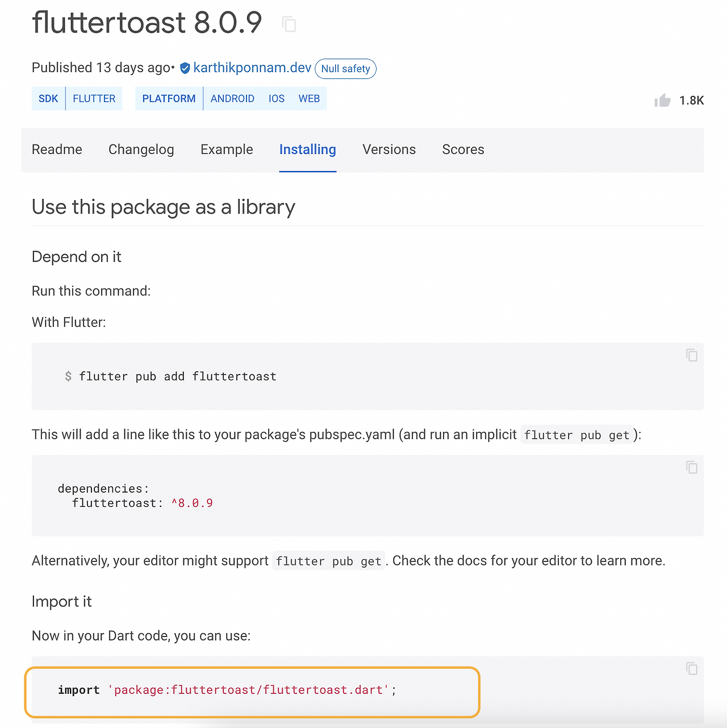Click the PLATFORM tag label
Image resolution: width=727 pixels, height=728 pixels.
point(169,99)
